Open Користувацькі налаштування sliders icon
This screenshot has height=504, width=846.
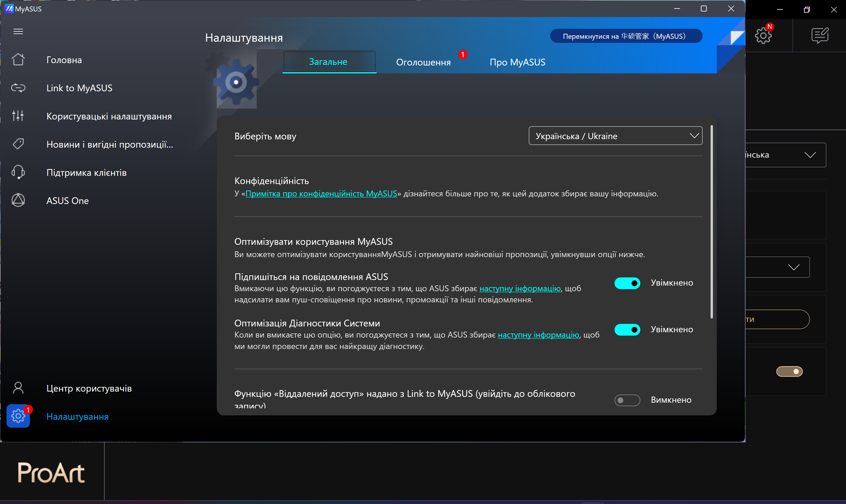18,116
